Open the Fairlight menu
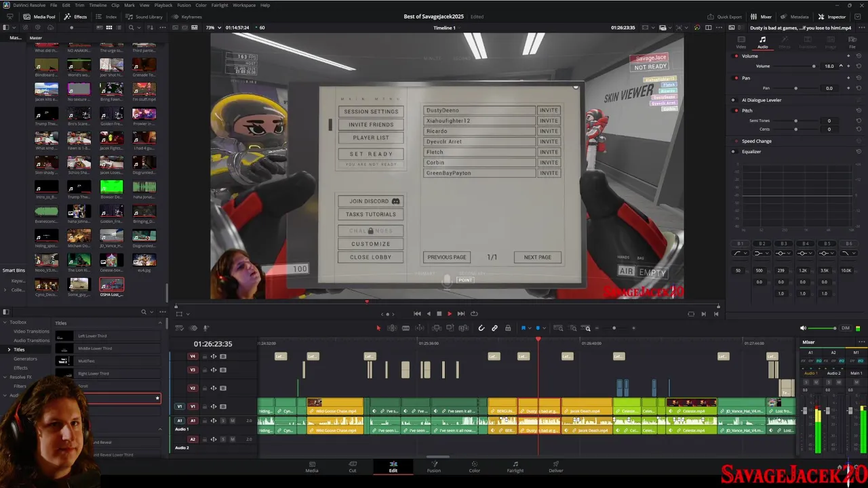The width and height of the screenshot is (868, 488). [x=220, y=5]
